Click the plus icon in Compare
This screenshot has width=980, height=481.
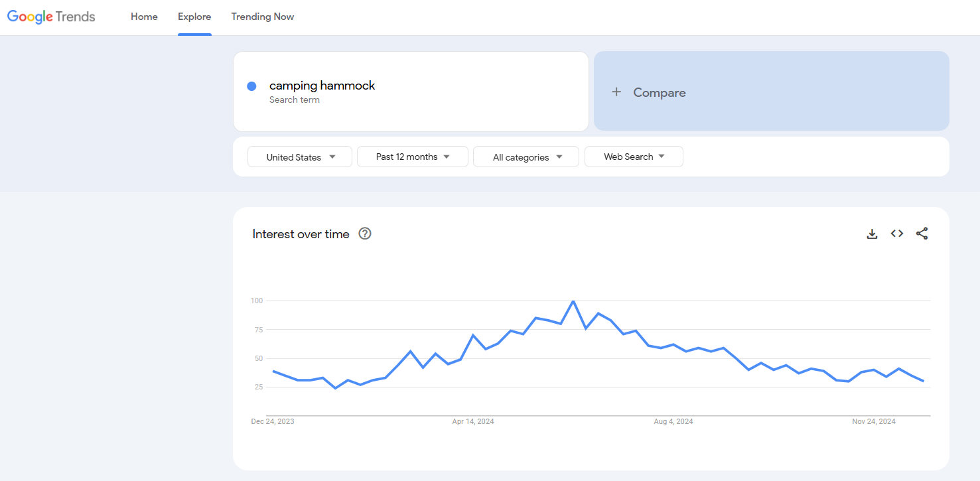[616, 92]
